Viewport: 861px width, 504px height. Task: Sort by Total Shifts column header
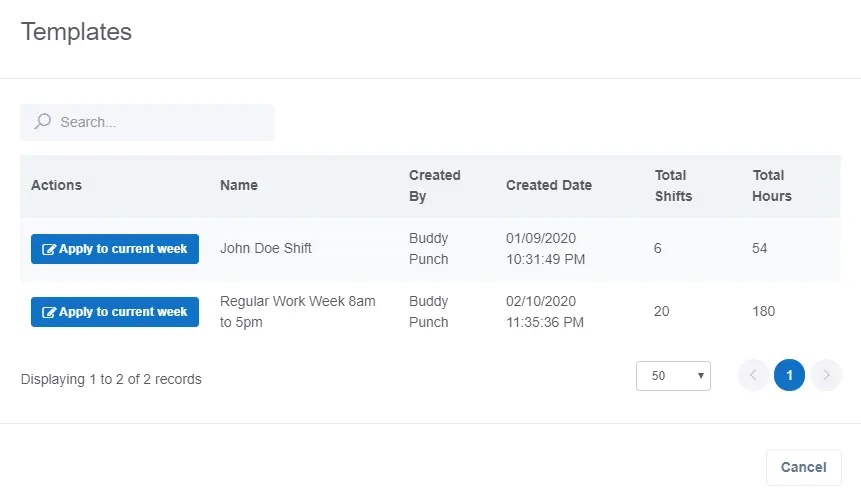673,186
